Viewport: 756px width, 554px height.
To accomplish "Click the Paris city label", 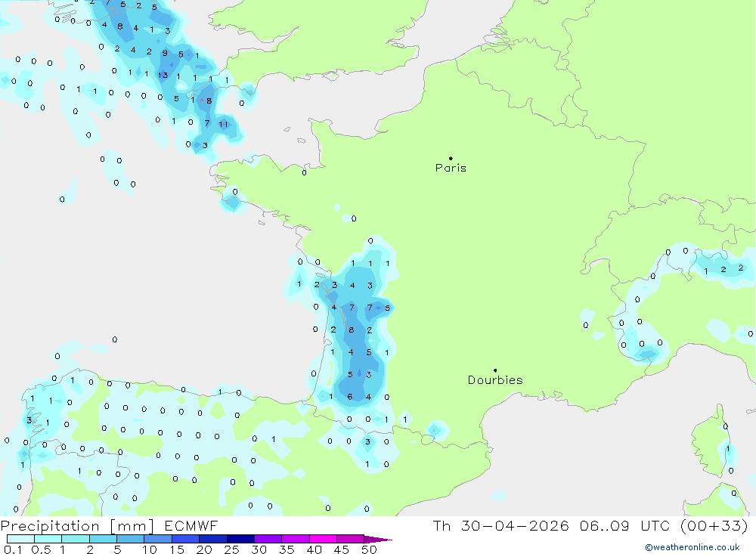I will [x=451, y=168].
